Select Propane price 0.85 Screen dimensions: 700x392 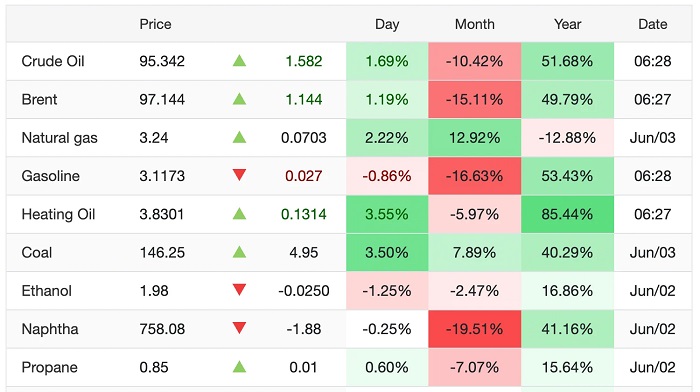tap(154, 367)
